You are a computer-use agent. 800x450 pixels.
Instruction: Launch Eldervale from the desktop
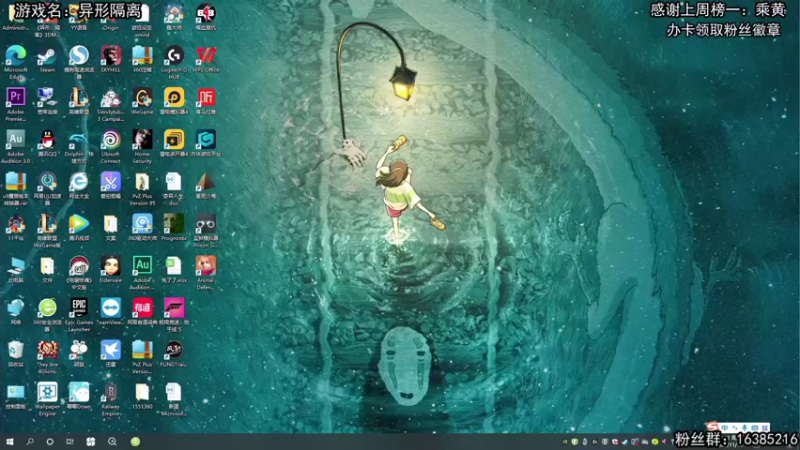pyautogui.click(x=111, y=266)
